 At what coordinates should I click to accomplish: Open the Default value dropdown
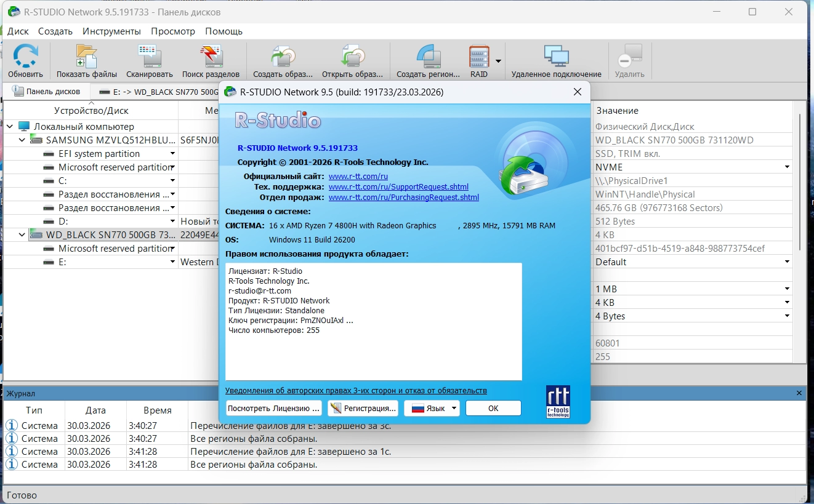(787, 262)
